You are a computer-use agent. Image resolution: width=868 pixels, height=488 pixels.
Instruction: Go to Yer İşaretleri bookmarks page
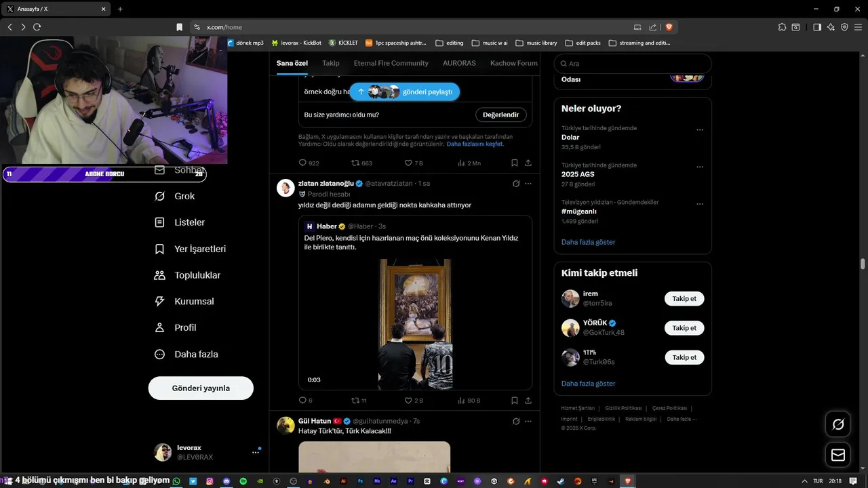[x=191, y=249]
